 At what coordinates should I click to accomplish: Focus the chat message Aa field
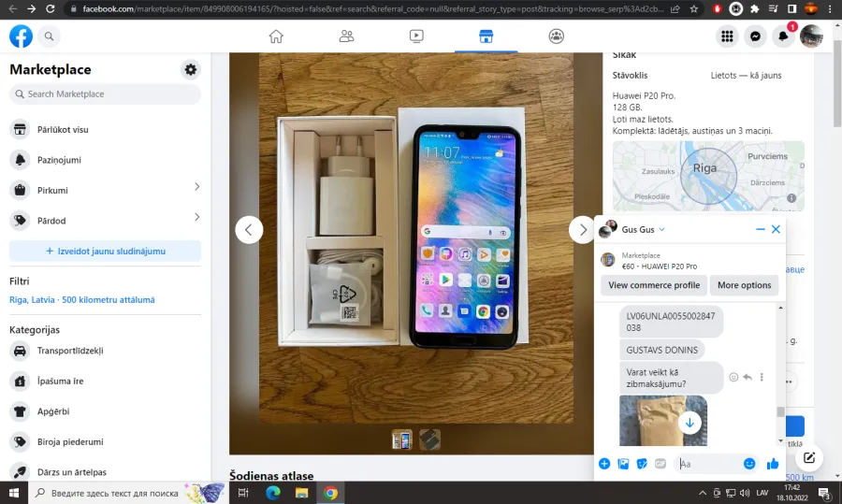[709, 464]
